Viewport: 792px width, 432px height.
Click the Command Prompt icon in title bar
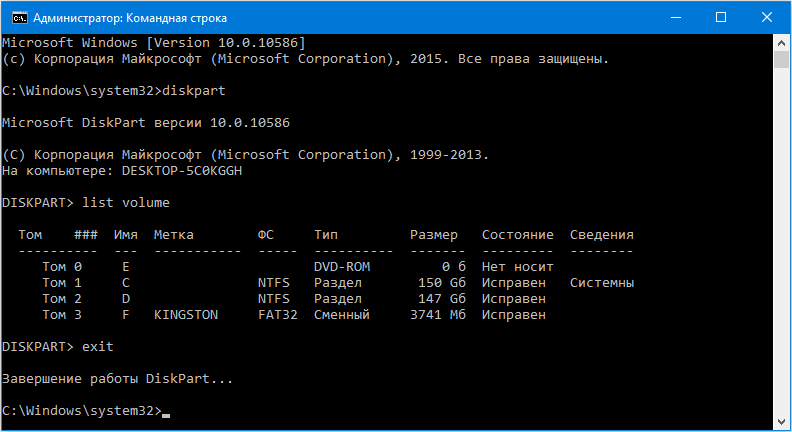point(14,17)
